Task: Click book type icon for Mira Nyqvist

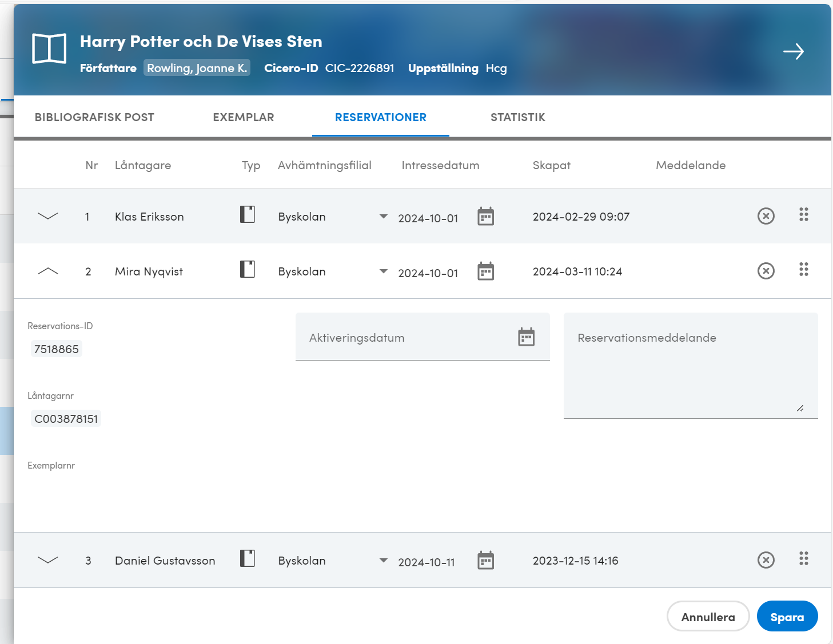Action: (x=248, y=269)
